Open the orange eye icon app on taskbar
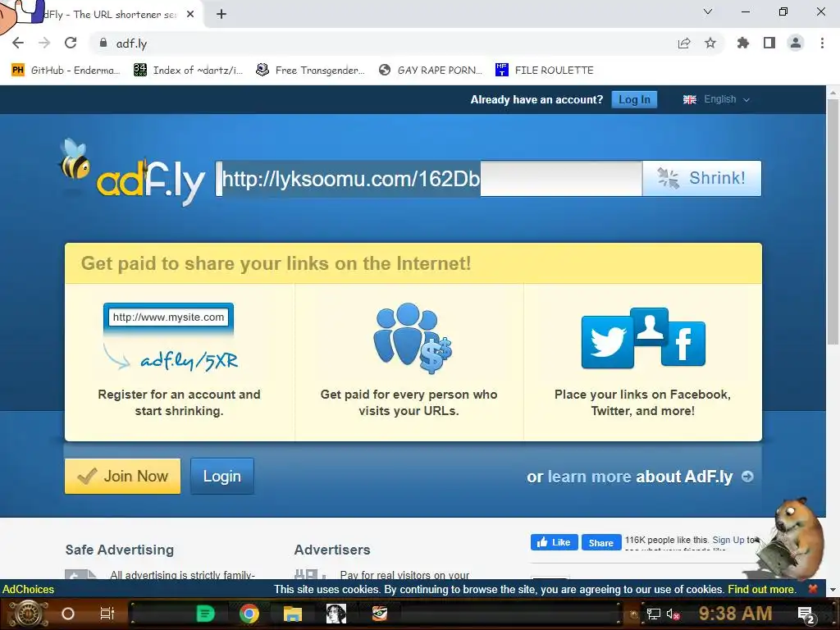This screenshot has height=630, width=840. (x=380, y=614)
